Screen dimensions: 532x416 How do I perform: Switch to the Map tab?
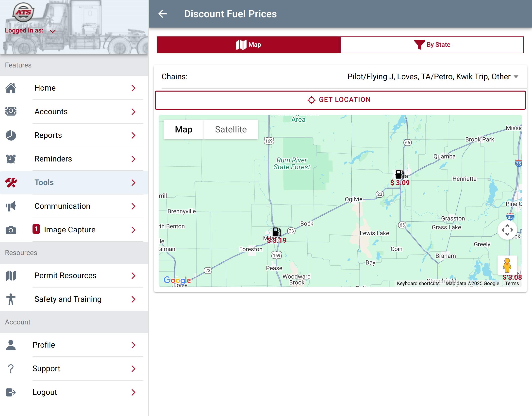point(248,45)
